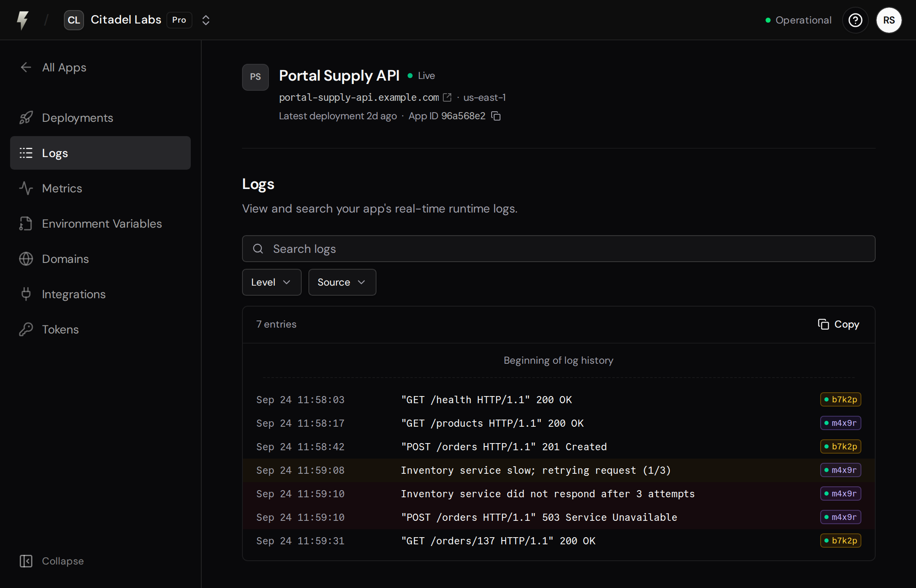Open the RS user avatar menu

point(889,20)
